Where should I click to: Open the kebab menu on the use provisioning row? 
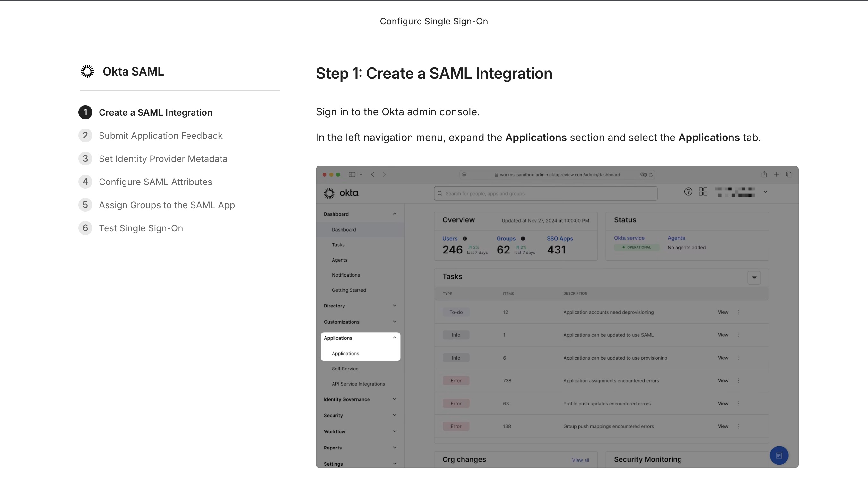pyautogui.click(x=739, y=358)
